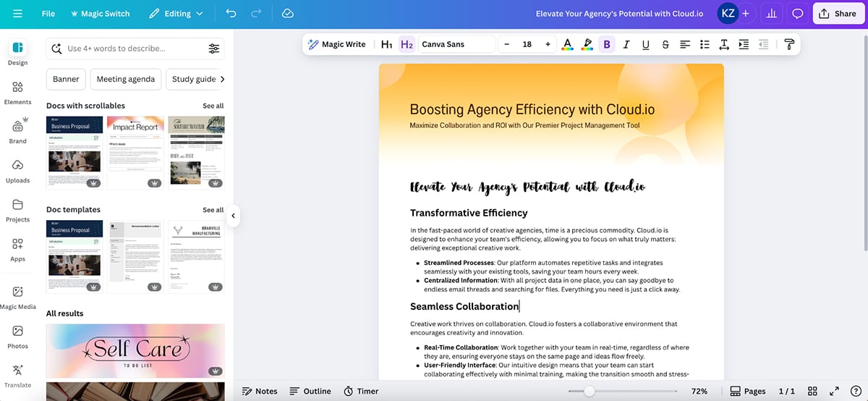Viewport: 868px width, 401px height.
Task: Decrease indent
Action: tap(763, 44)
